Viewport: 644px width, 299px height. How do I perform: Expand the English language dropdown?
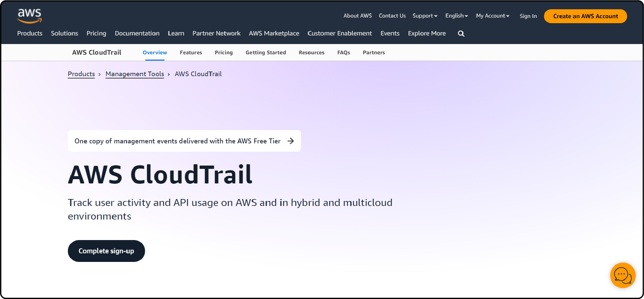coord(457,16)
